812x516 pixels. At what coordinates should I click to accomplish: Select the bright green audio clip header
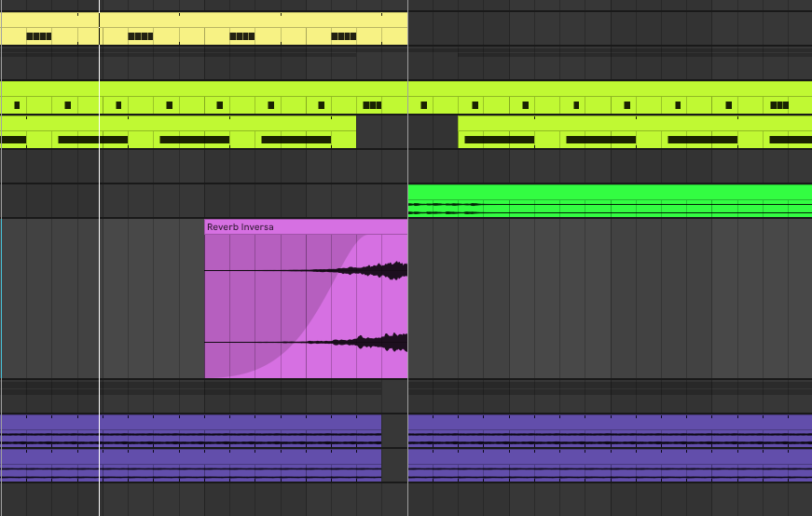(610, 192)
